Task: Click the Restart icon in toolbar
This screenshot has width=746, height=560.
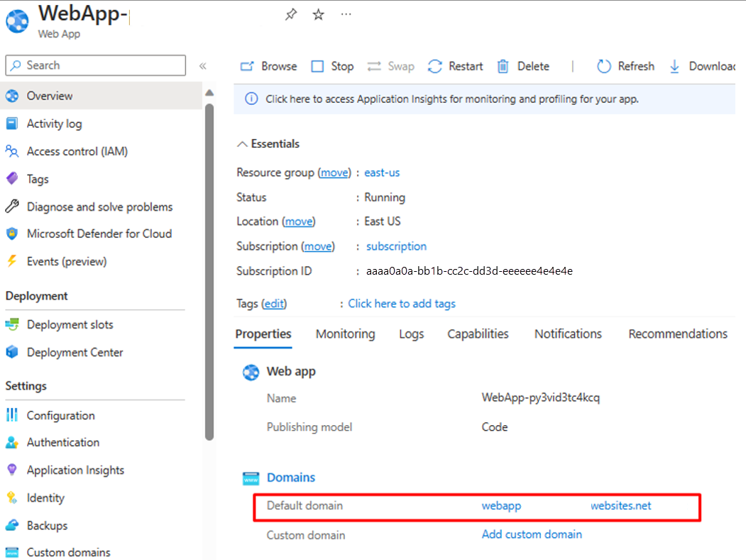Action: 435,66
